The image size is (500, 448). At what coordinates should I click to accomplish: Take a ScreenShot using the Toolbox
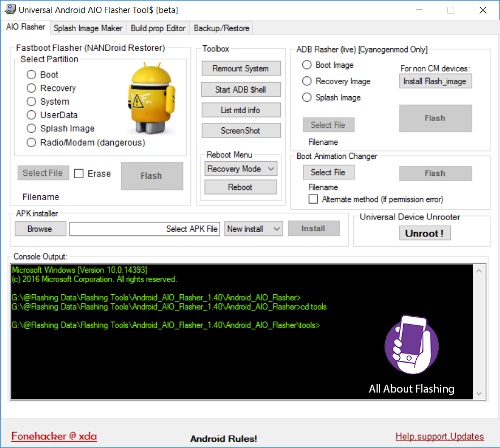241,130
